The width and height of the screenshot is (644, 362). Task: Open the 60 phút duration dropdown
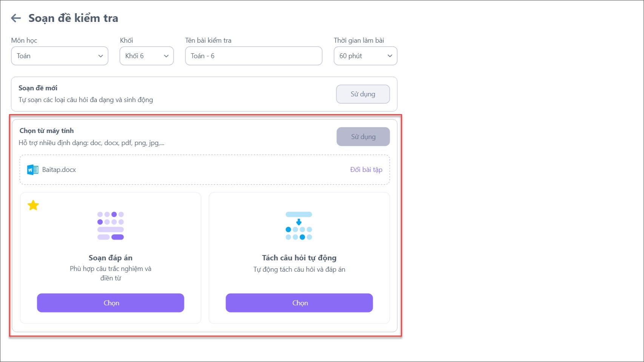click(x=365, y=56)
